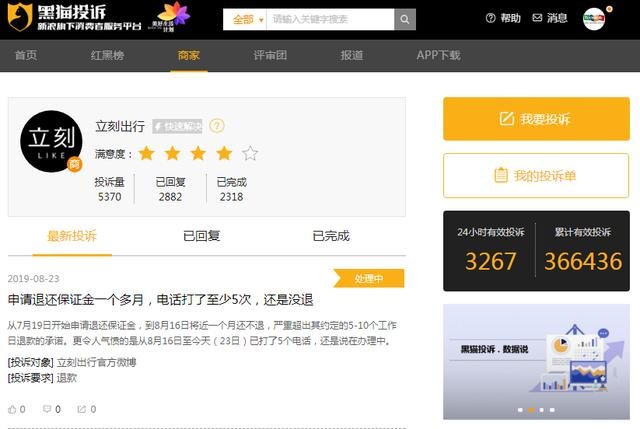Open 红黑榜 navigation tab

click(x=107, y=55)
